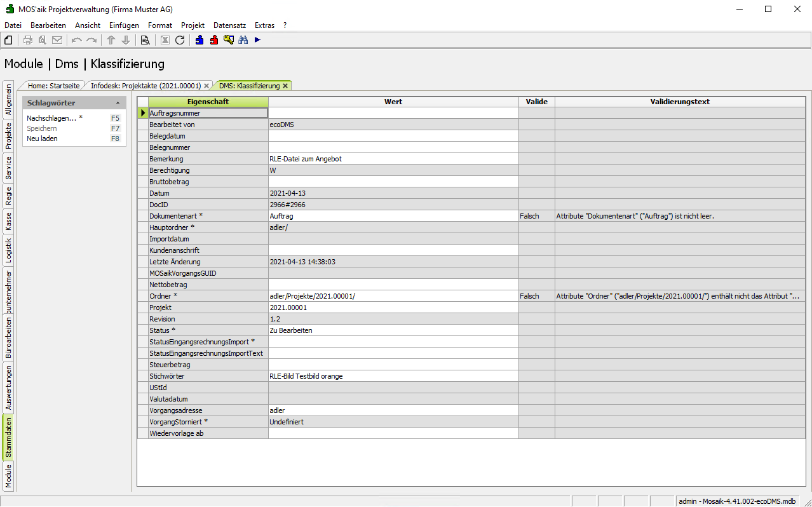Screen dimensions: 812x507
Task: Click the new document toolbar icon
Action: pos(9,40)
